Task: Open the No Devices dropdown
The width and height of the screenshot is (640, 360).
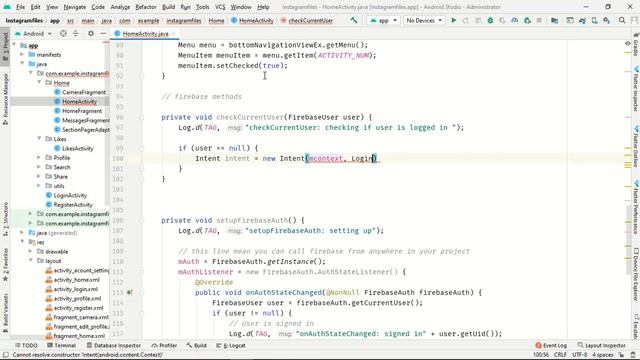Action: 424,20
